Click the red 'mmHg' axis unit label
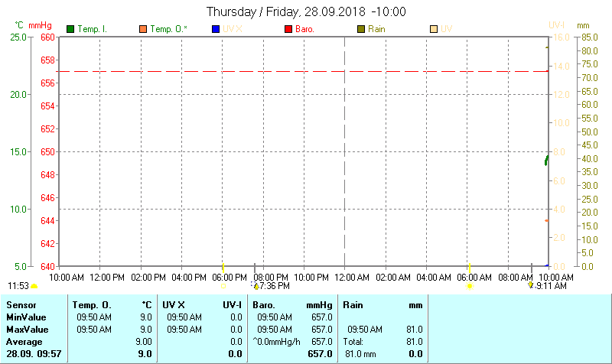Screen dimensions: 612x364 pyautogui.click(x=41, y=26)
